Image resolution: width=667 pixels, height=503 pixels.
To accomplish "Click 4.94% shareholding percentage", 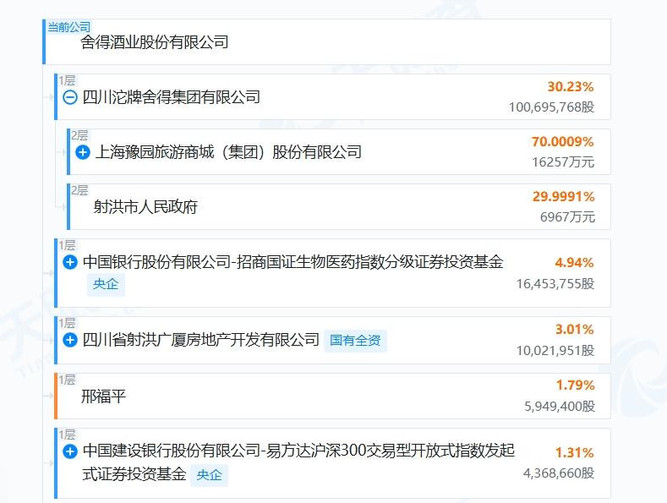I will pos(574,263).
